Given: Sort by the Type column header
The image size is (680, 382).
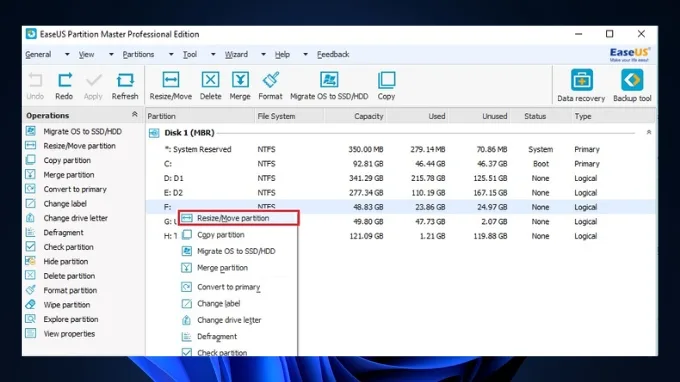Looking at the screenshot, I should [x=613, y=116].
